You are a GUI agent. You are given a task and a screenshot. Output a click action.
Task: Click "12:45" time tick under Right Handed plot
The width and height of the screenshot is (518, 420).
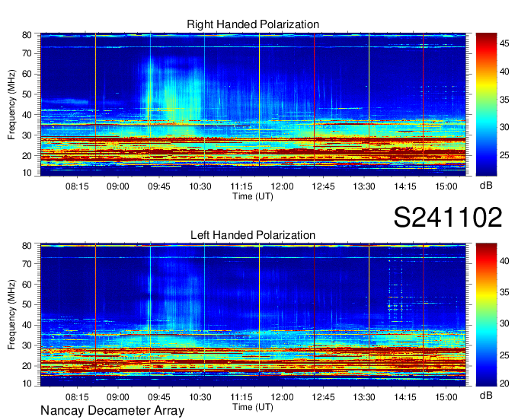(x=323, y=186)
